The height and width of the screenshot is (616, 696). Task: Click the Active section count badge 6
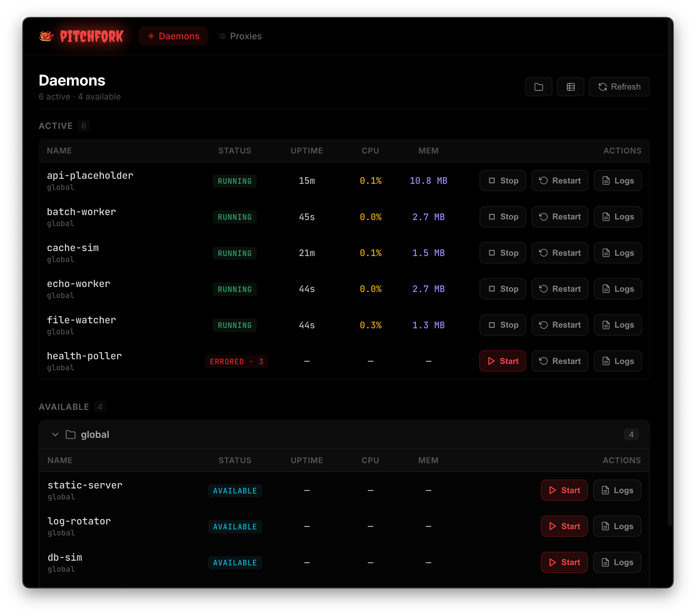point(84,126)
